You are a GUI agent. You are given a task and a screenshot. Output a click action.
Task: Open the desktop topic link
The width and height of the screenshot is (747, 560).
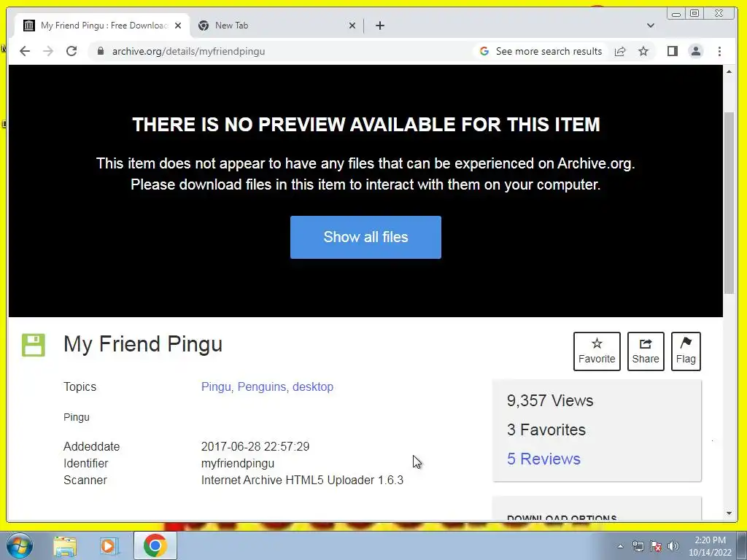(313, 386)
